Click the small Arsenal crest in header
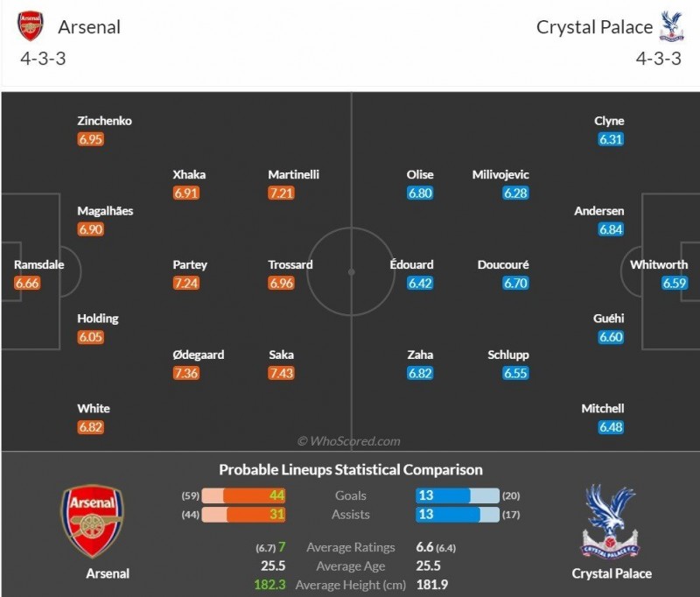The width and height of the screenshot is (700, 597). tap(30, 26)
